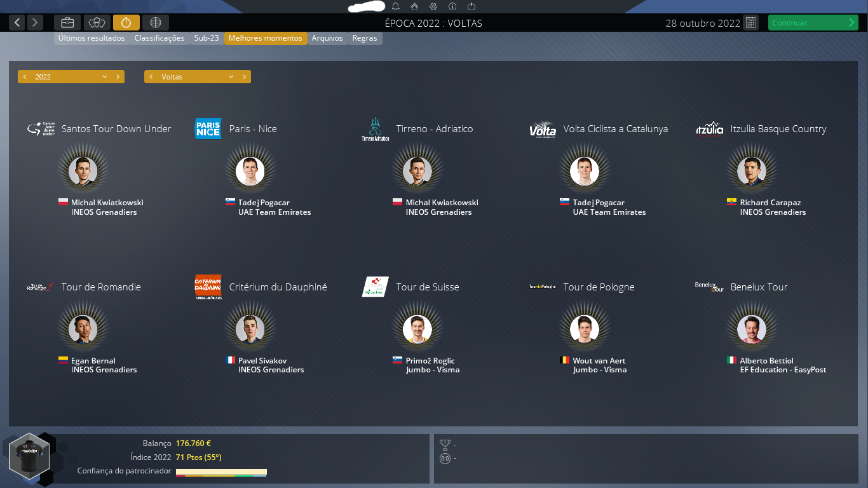
Task: Click the Wout van Aert name
Action: [599, 361]
